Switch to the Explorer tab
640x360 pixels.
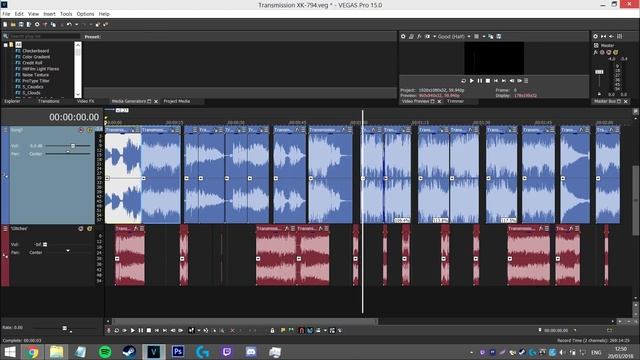click(12, 101)
